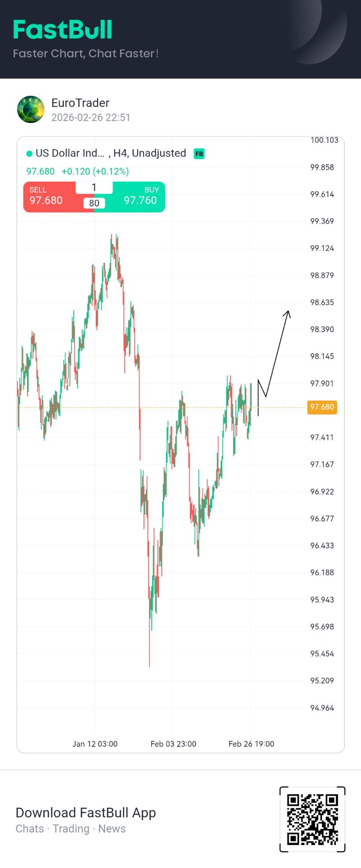
Task: Click the orange 97.680 current price tag
Action: [322, 407]
